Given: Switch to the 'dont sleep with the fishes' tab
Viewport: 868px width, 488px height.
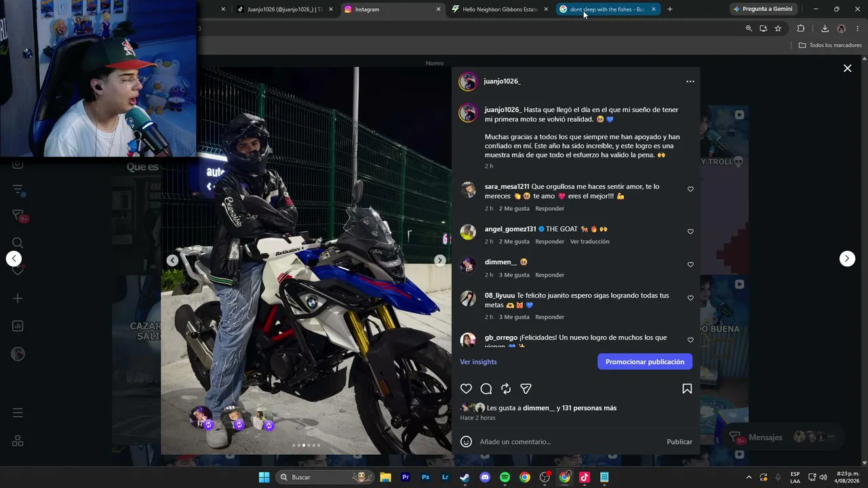Looking at the screenshot, I should point(608,9).
